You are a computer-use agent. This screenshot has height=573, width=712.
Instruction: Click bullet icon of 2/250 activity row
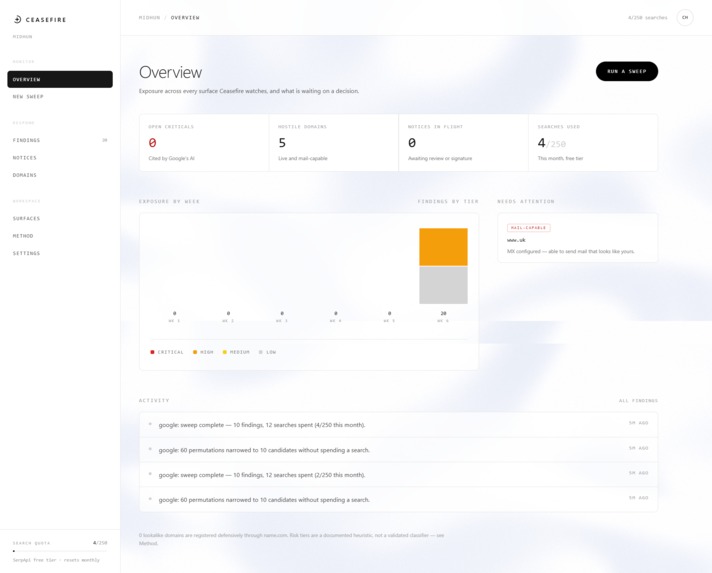click(x=150, y=474)
